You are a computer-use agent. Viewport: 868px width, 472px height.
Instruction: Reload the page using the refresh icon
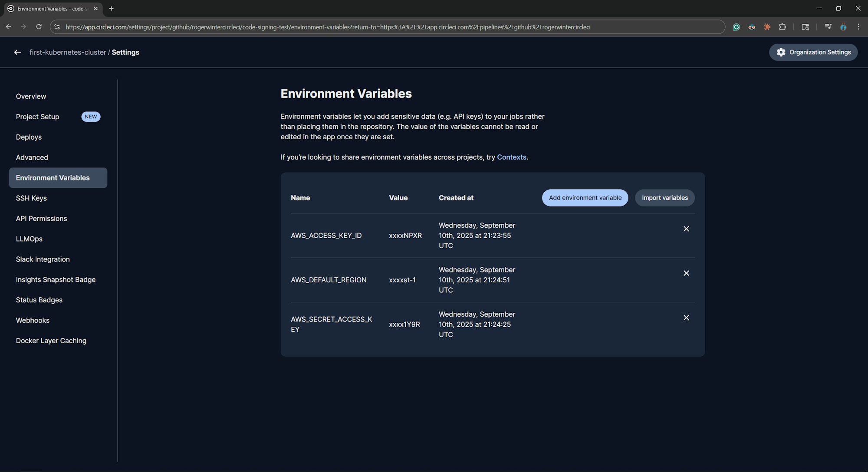[x=39, y=26]
